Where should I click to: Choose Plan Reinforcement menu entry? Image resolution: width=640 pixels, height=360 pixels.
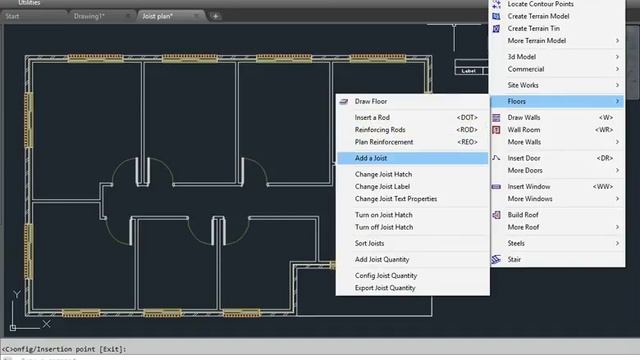tap(412, 142)
